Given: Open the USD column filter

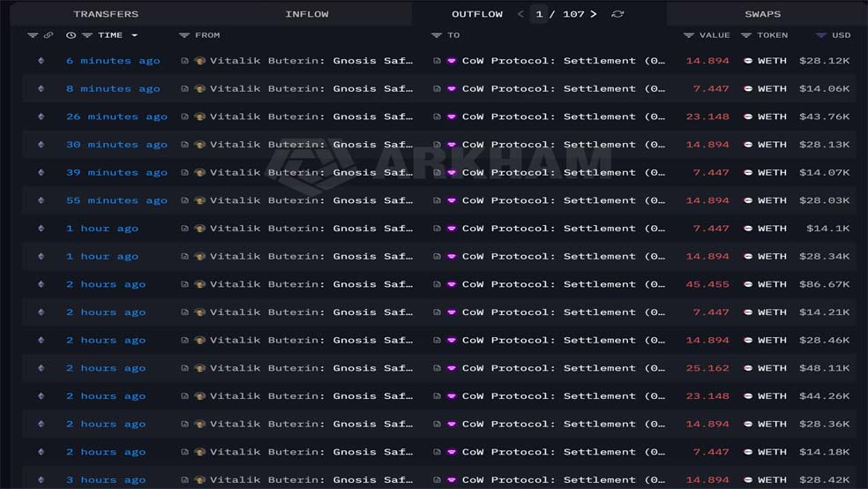Looking at the screenshot, I should point(821,35).
